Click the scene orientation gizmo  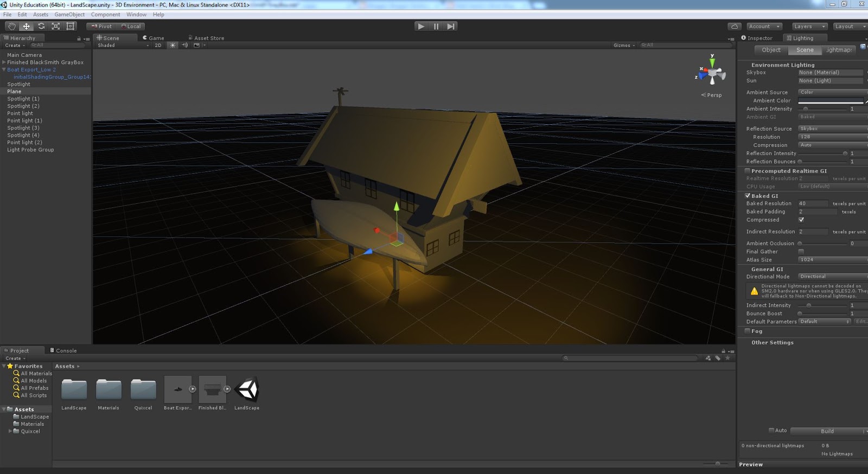[711, 73]
